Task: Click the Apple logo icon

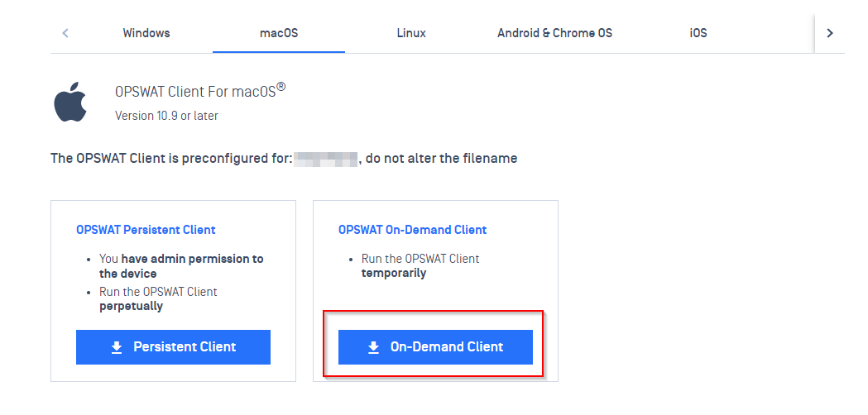Action: 70,102
